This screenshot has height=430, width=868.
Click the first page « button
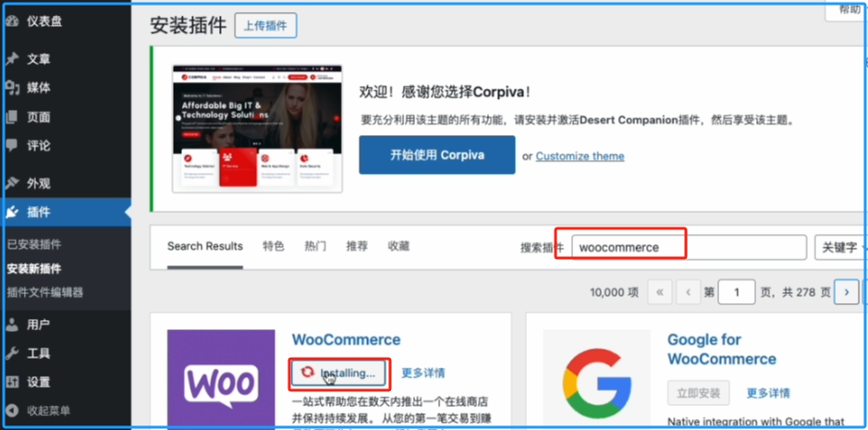coord(660,292)
